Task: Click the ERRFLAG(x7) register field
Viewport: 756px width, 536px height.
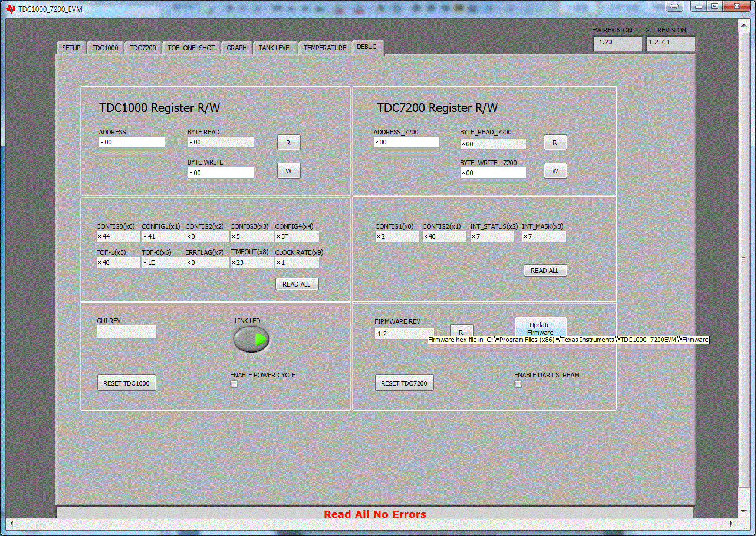Action: pyautogui.click(x=207, y=262)
